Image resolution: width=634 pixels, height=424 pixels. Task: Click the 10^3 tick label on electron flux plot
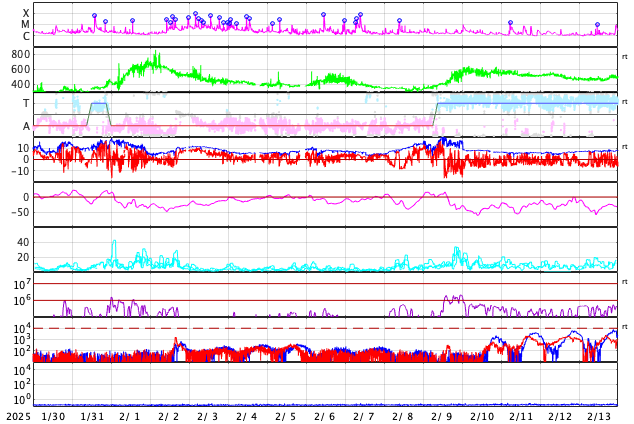coord(20,340)
